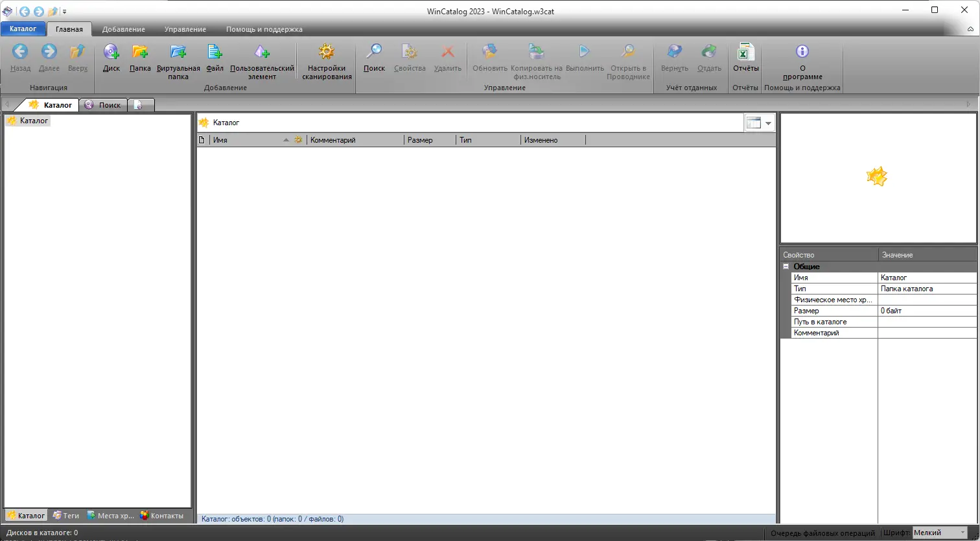Click Обновить in the Управление group
Viewport: 980px width, 541px height.
pos(490,57)
